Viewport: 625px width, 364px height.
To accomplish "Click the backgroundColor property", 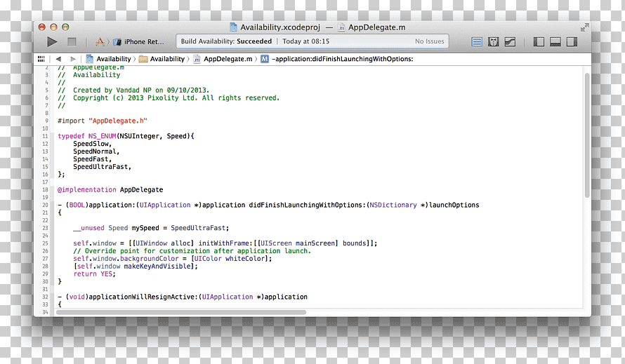I will 150,259.
